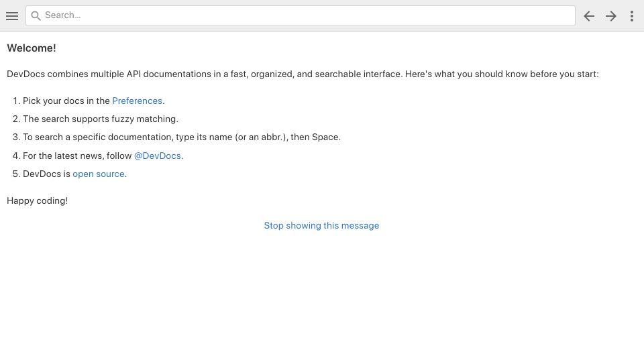The width and height of the screenshot is (644, 362).
Task: Go forward with the right arrow
Action: (610, 16)
